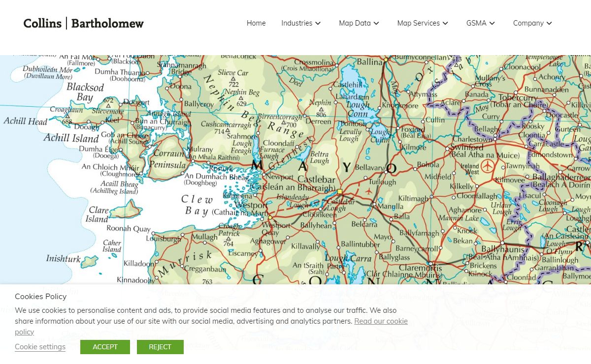Viewport: 591px width, 364px height.
Task: Select the 'Cookies Policy' heading text
Action: click(40, 296)
